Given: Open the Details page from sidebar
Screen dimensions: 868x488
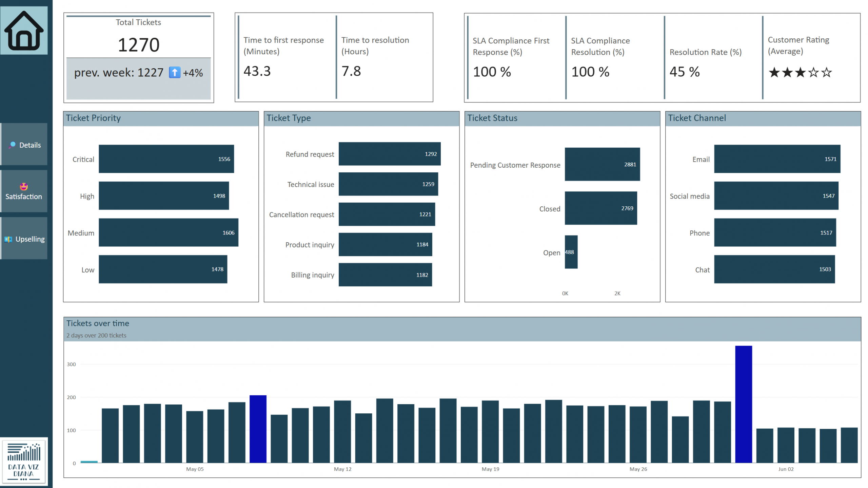Looking at the screenshot, I should (x=24, y=145).
